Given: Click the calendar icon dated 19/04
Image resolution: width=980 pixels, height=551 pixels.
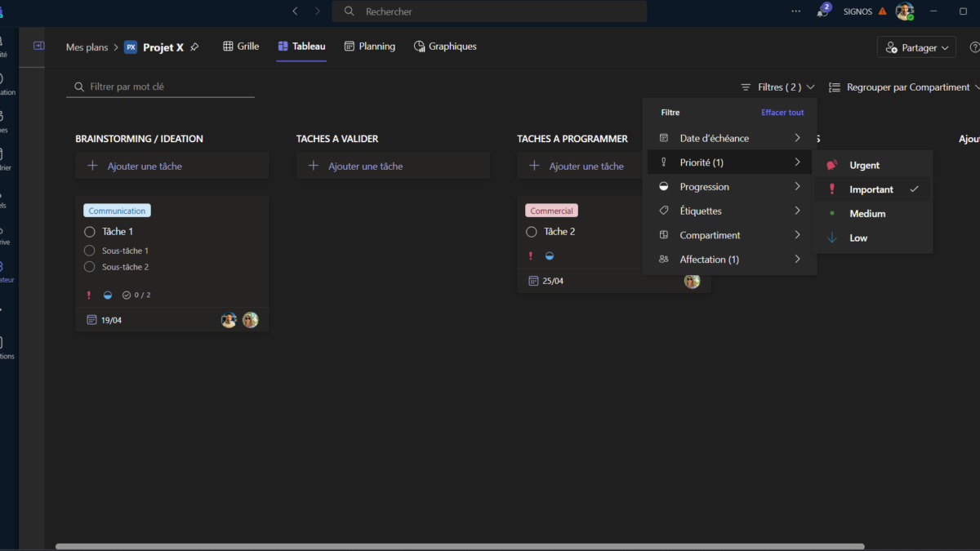Looking at the screenshot, I should coord(91,320).
